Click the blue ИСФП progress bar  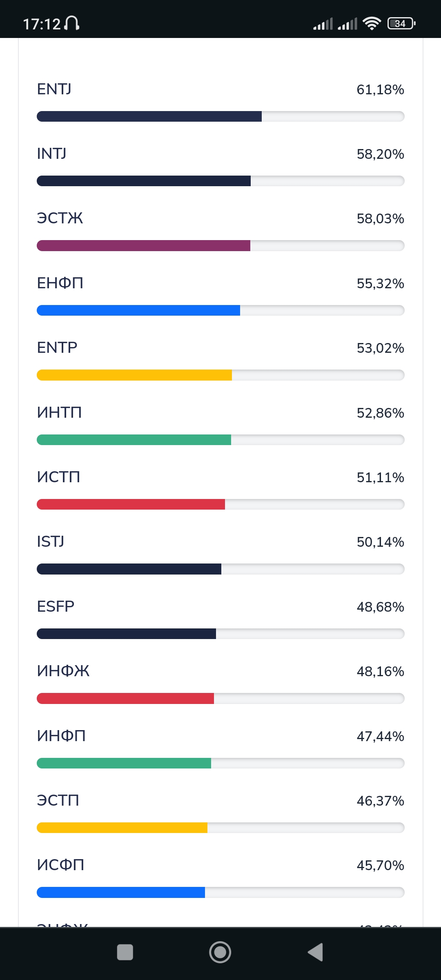coord(220,892)
